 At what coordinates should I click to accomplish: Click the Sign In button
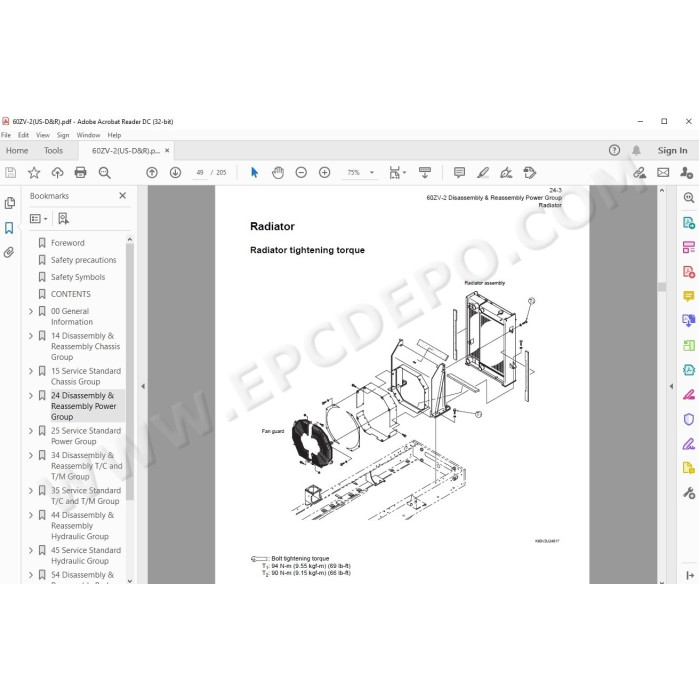click(672, 150)
